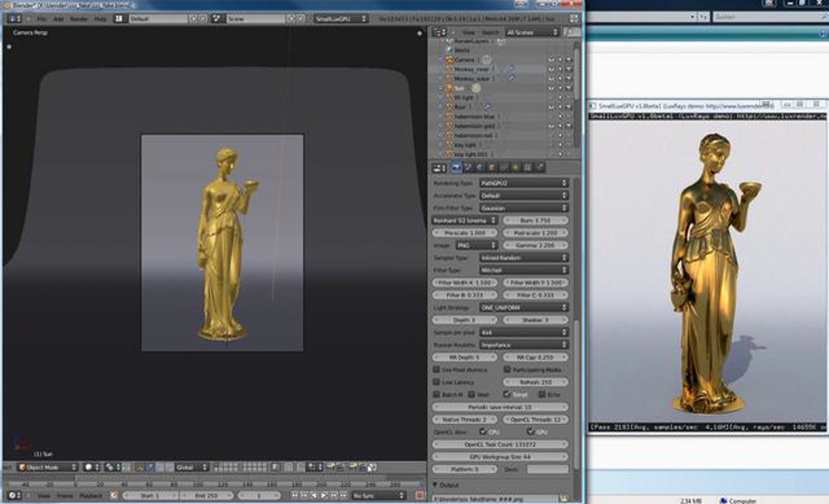Click the play animation button in timeline

click(x=324, y=495)
